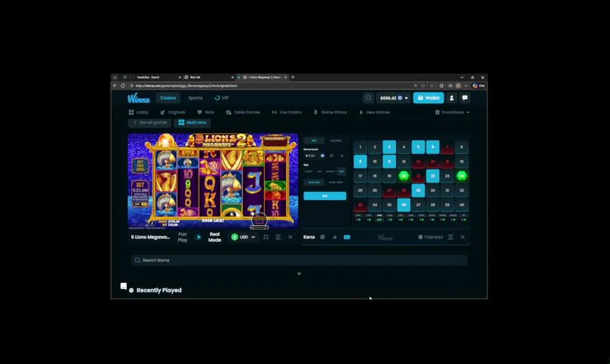This screenshot has width=610, height=364.
Task: Click the Keno stats icon beside gear
Action: coord(334,237)
